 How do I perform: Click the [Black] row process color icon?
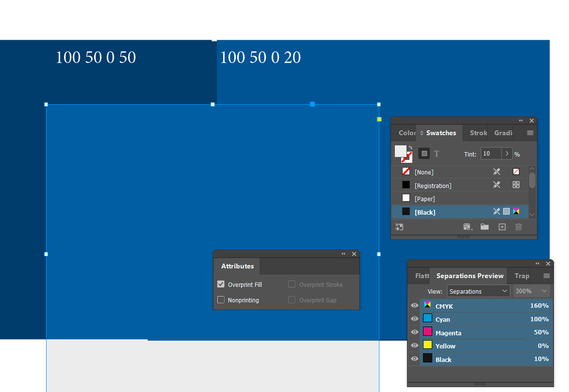tap(506, 211)
